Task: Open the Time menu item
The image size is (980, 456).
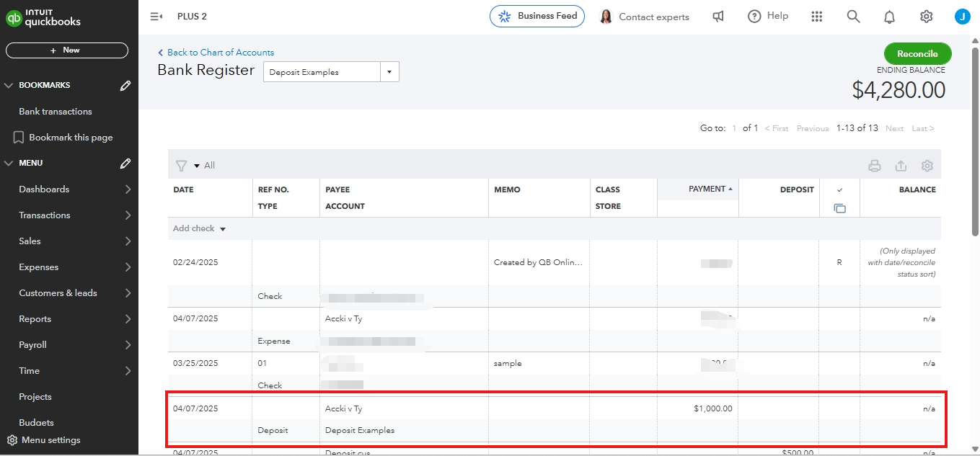Action: (29, 371)
